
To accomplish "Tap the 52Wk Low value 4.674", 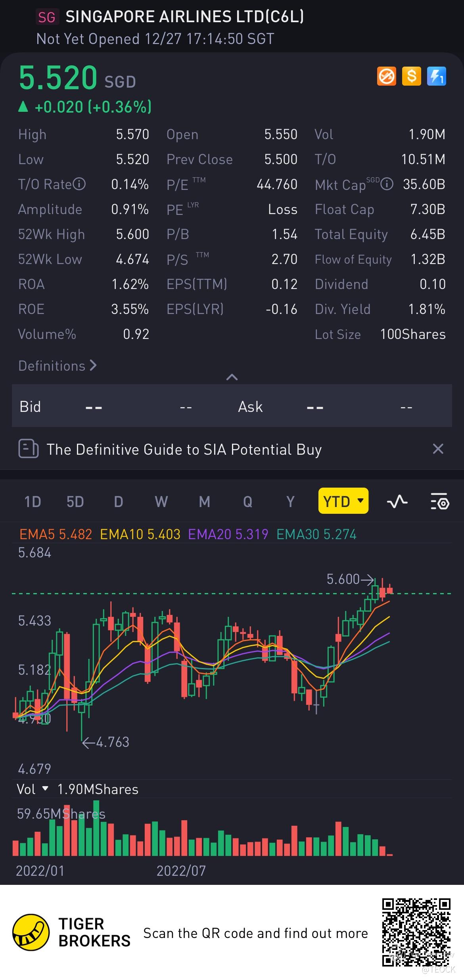I will 132,259.
